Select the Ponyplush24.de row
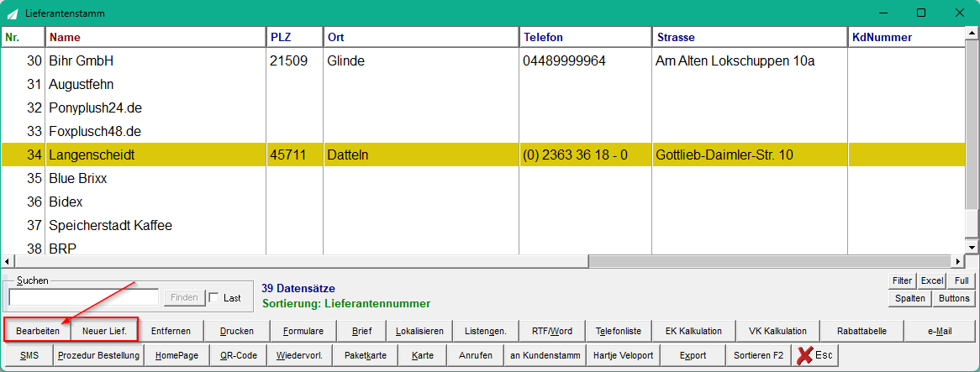This screenshot has width=980, height=372. tap(484, 108)
